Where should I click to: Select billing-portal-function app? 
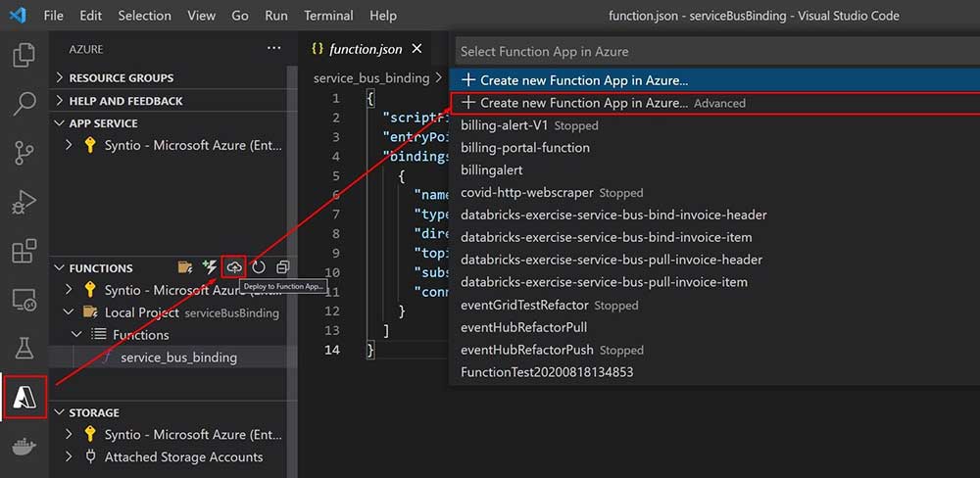pyautogui.click(x=714, y=148)
